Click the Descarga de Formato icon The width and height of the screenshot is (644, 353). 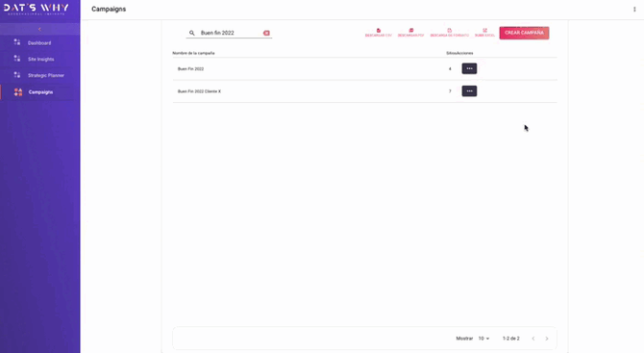click(449, 31)
